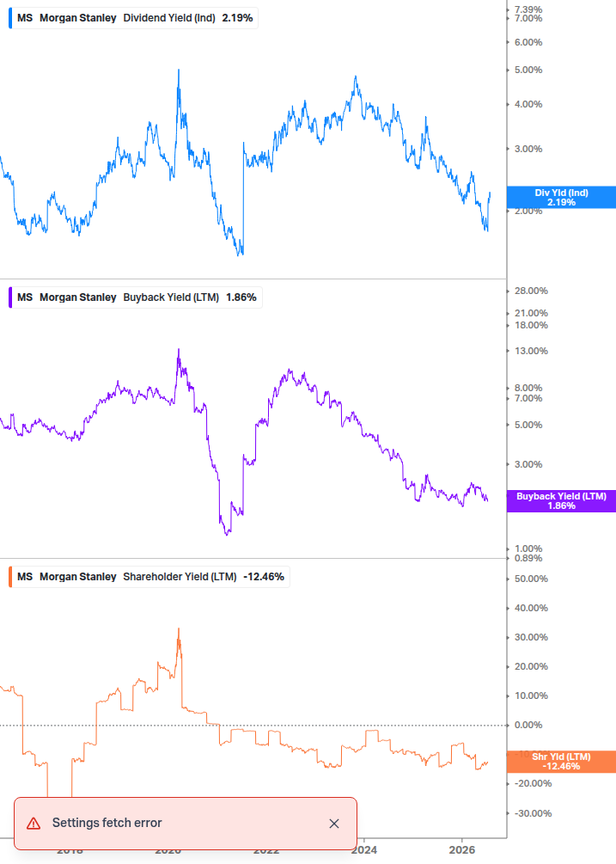
Task: Click the orange Shareholder Yield color marker
Action: [x=10, y=577]
